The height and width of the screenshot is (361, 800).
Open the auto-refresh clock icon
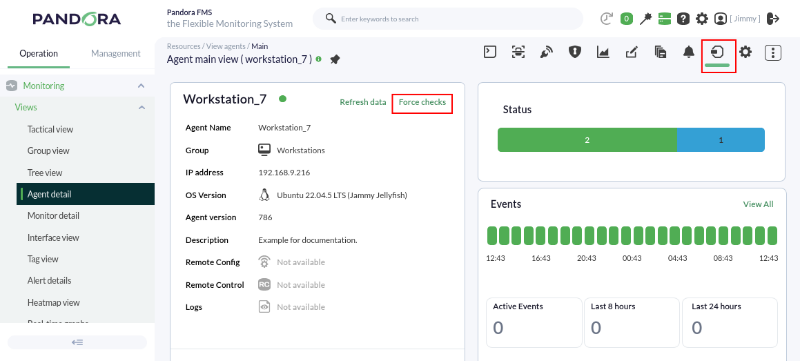click(606, 19)
